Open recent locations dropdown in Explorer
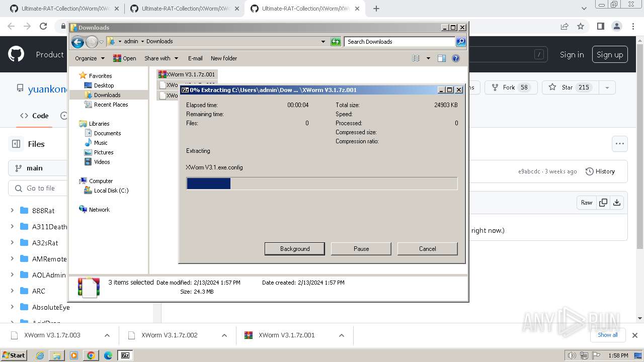Viewport: 644px width, 362px height. [102, 42]
